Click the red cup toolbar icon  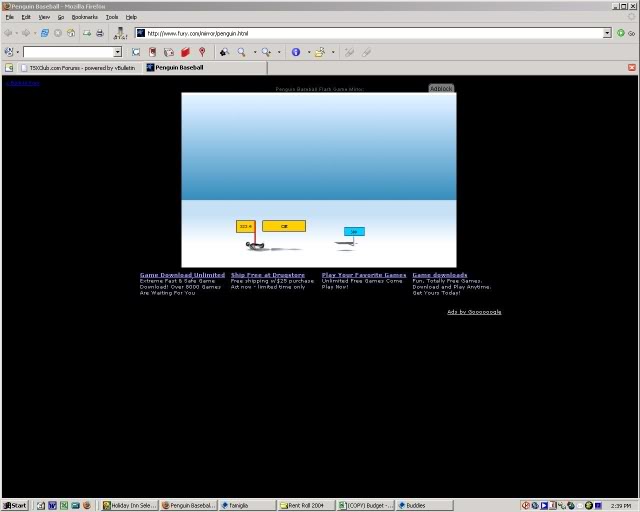click(152, 52)
